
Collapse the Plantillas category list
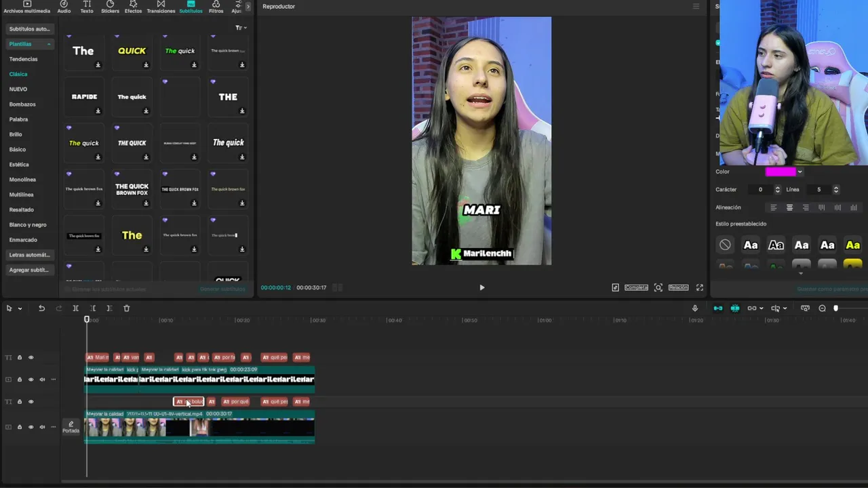coord(49,44)
